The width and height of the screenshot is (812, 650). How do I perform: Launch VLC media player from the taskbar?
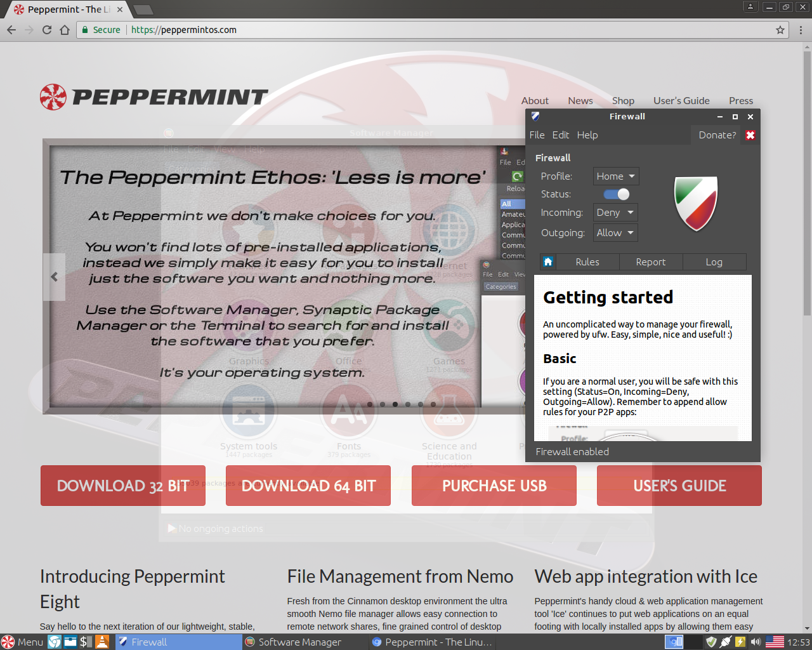[102, 642]
